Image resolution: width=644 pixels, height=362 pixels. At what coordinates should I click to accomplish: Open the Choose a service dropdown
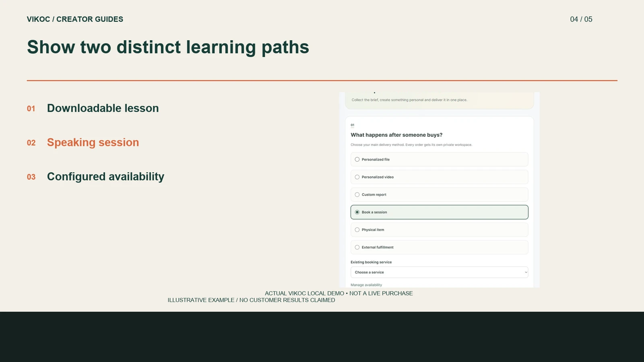[439, 272]
